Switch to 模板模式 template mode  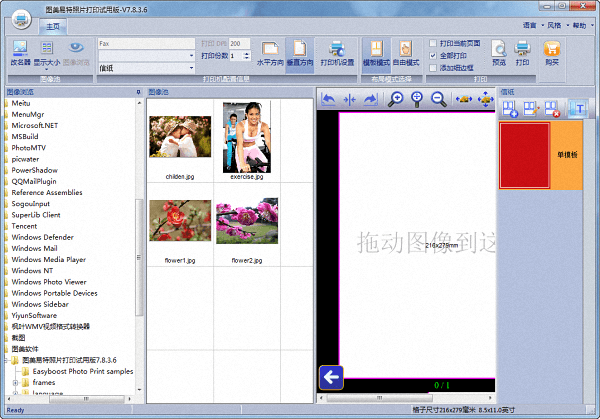pos(376,51)
